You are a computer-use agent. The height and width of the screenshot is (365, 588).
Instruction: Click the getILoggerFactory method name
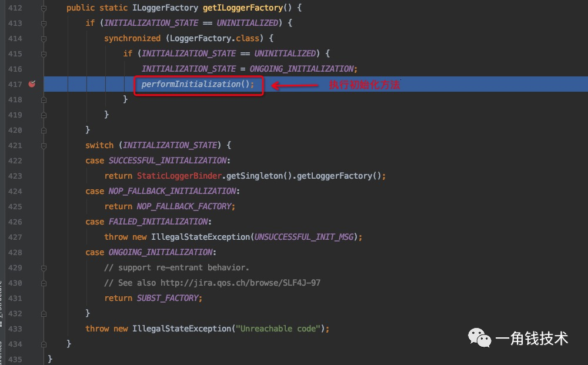243,8
